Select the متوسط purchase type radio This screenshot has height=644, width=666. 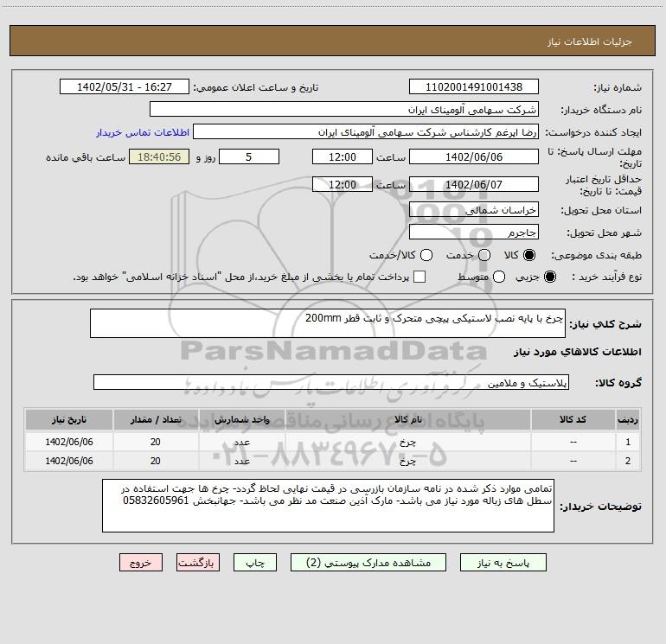499,277
